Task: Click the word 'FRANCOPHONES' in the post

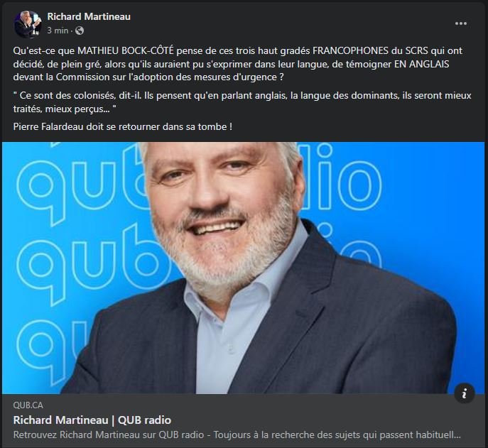Action: point(350,50)
